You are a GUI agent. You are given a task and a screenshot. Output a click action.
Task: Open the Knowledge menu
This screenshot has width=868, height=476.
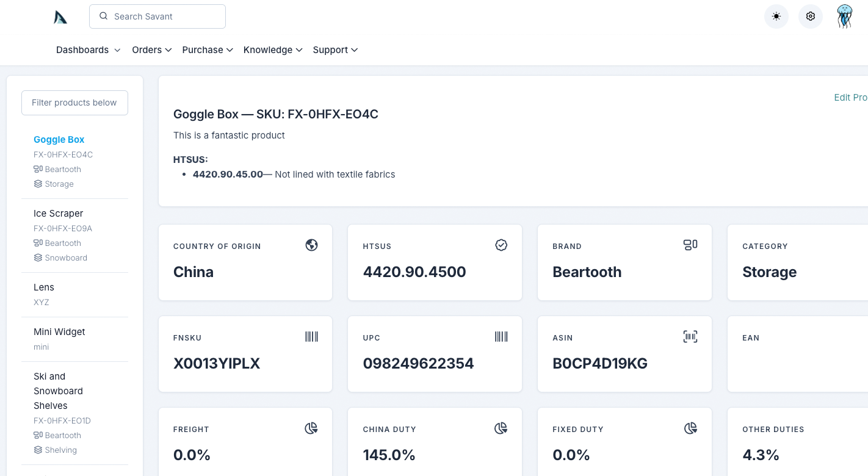[x=273, y=50]
